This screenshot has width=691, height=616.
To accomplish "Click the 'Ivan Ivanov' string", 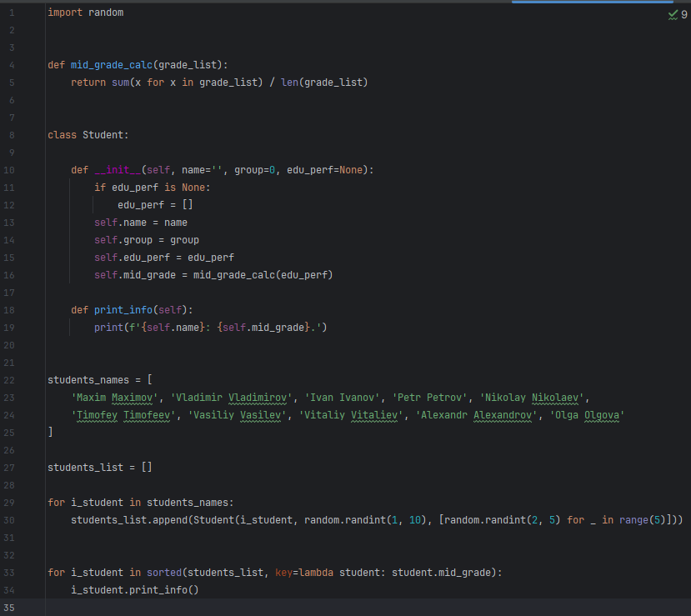I will point(342,398).
